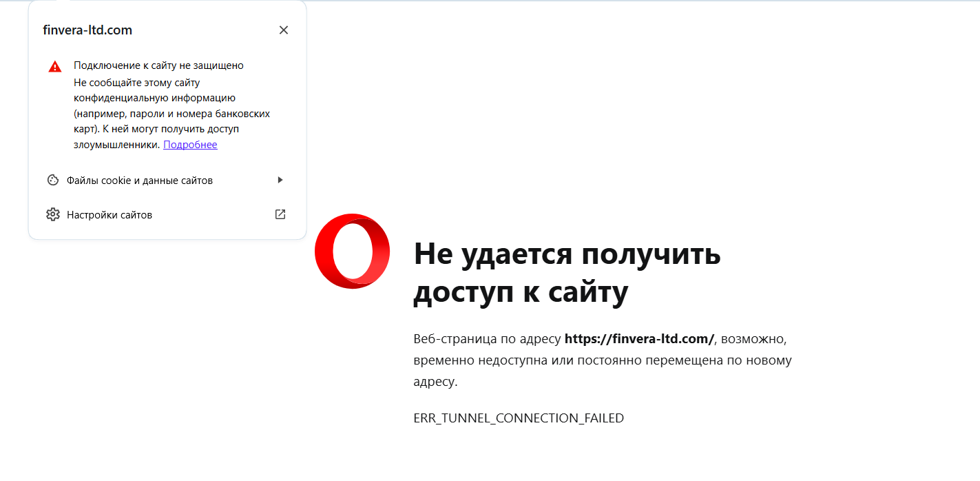This screenshot has width=980, height=481.
Task: Click the finvera-ltd.com popup title
Action: (x=87, y=30)
